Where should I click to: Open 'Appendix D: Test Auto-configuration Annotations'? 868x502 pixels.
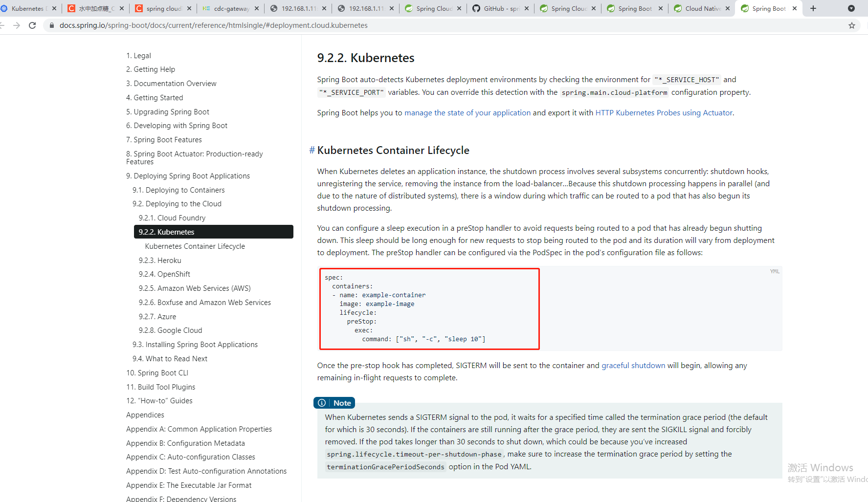click(x=206, y=471)
